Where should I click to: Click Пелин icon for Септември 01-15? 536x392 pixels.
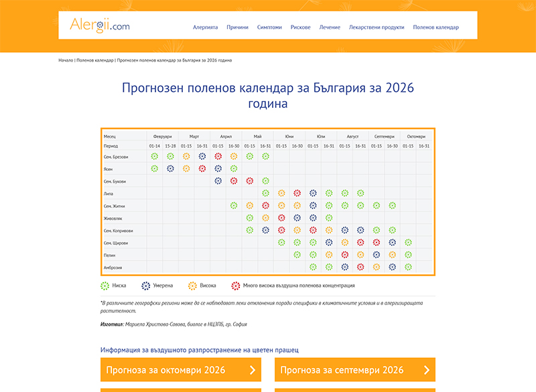pyautogui.click(x=377, y=255)
